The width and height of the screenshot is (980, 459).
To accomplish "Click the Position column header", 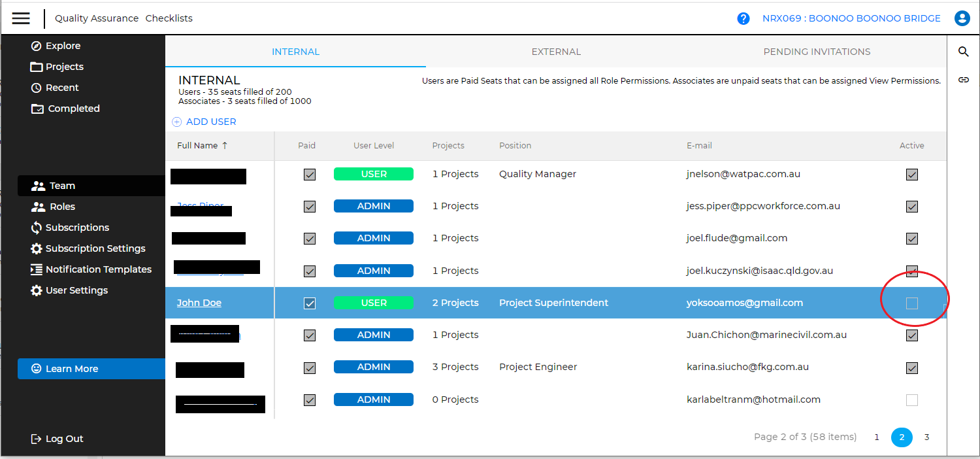I will coord(515,146).
